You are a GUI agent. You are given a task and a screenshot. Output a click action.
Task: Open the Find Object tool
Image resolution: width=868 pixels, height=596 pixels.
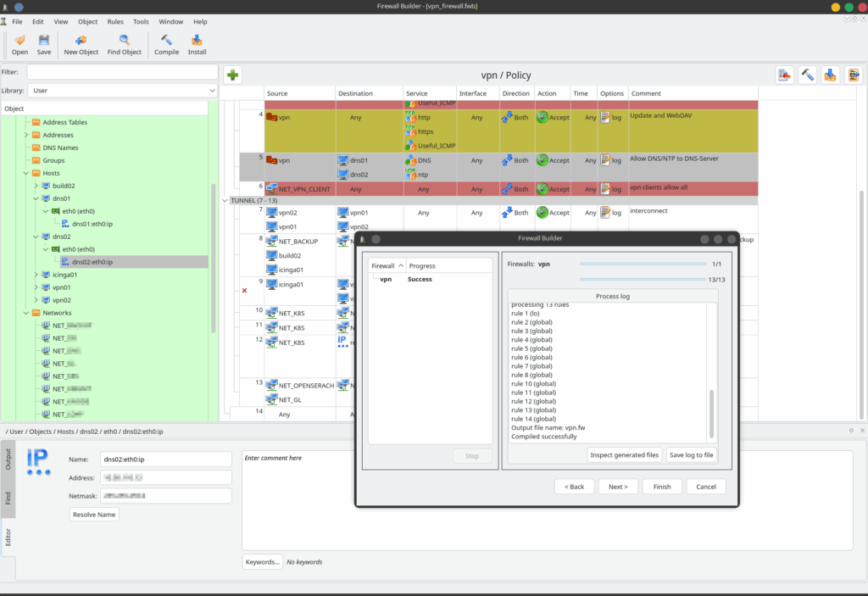coord(125,40)
